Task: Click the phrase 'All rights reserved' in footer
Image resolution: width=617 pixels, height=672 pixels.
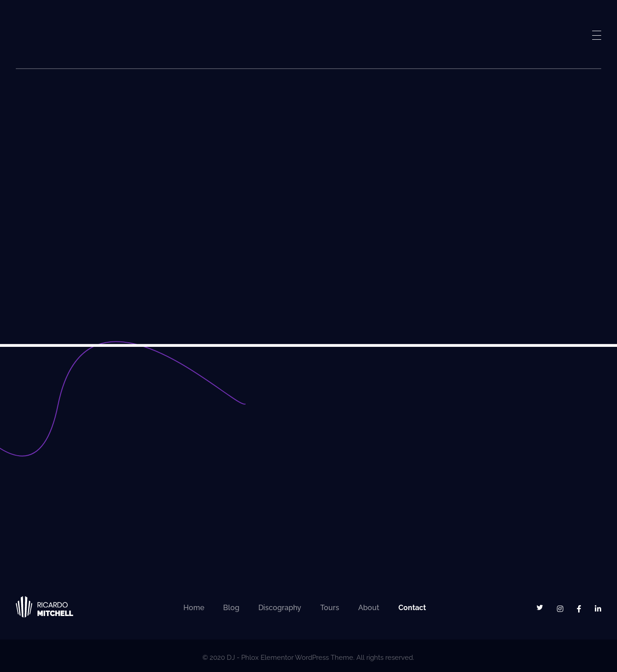Action: (x=385, y=657)
